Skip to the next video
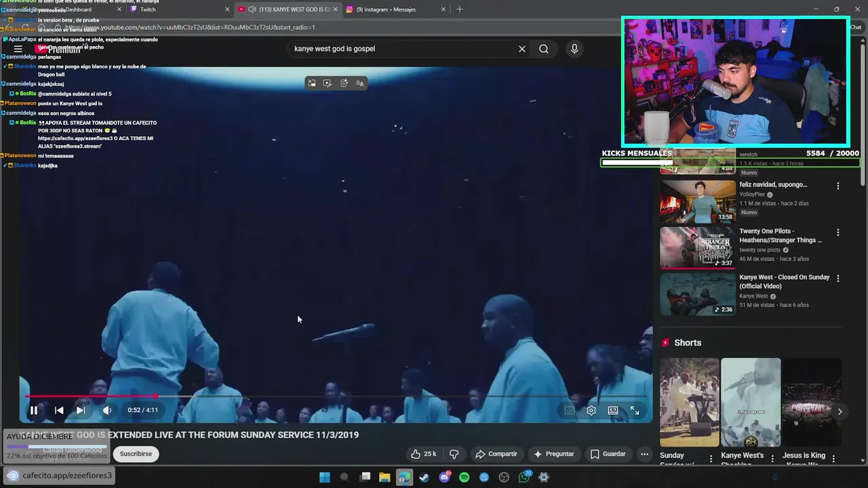Viewport: 868px width, 488px height. click(81, 410)
